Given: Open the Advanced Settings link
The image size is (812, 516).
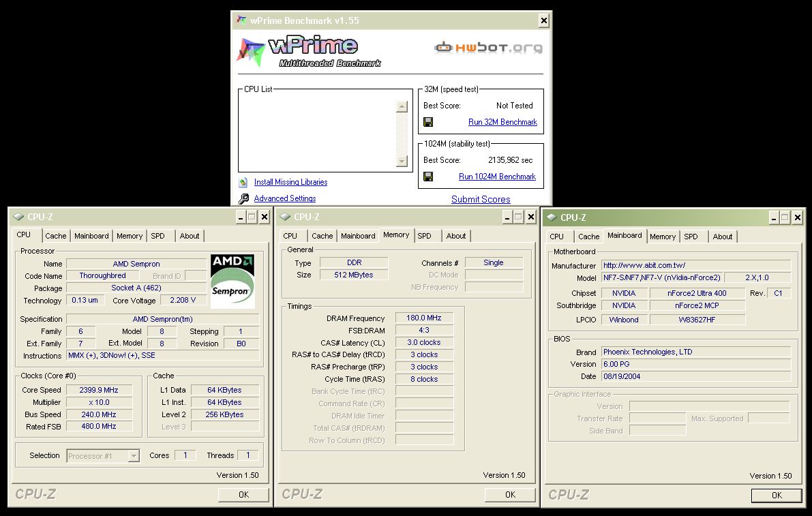Looking at the screenshot, I should 285,198.
